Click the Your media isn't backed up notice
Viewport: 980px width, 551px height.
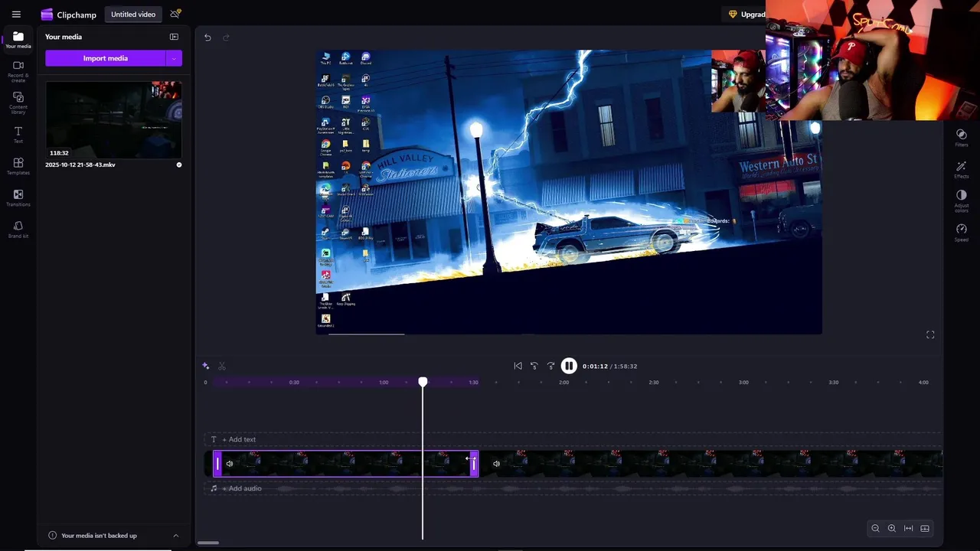[99, 536]
